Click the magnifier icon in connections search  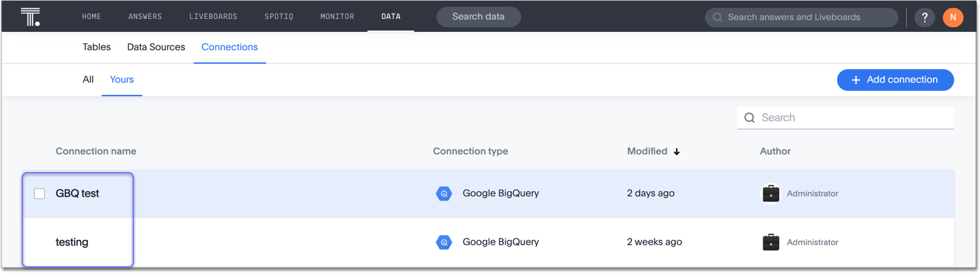tap(749, 118)
